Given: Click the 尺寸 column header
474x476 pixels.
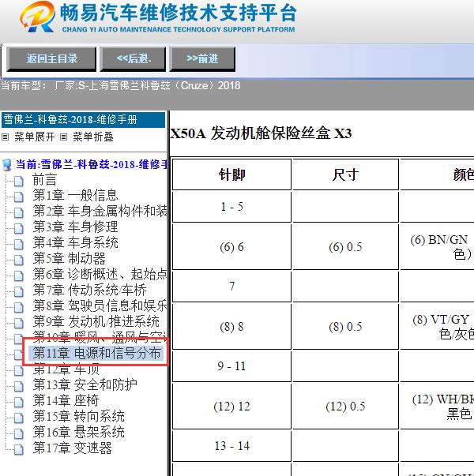Looking at the screenshot, I should coord(345,174).
